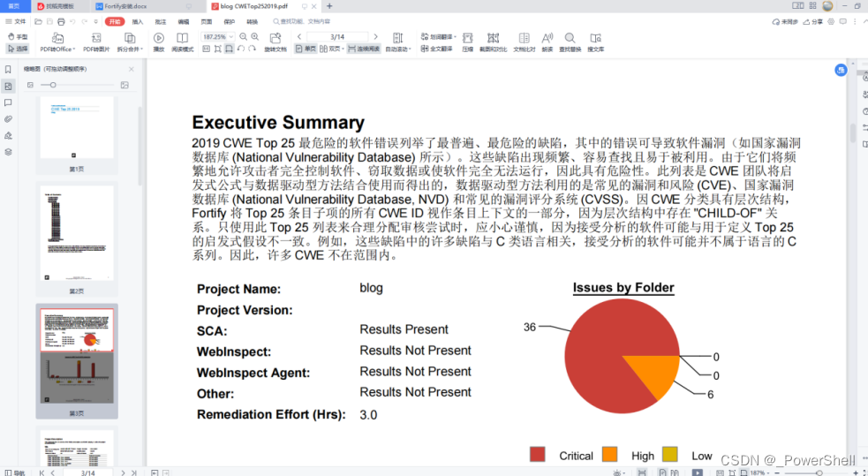
Task: Open the PDF to Office converter
Action: tap(57, 42)
